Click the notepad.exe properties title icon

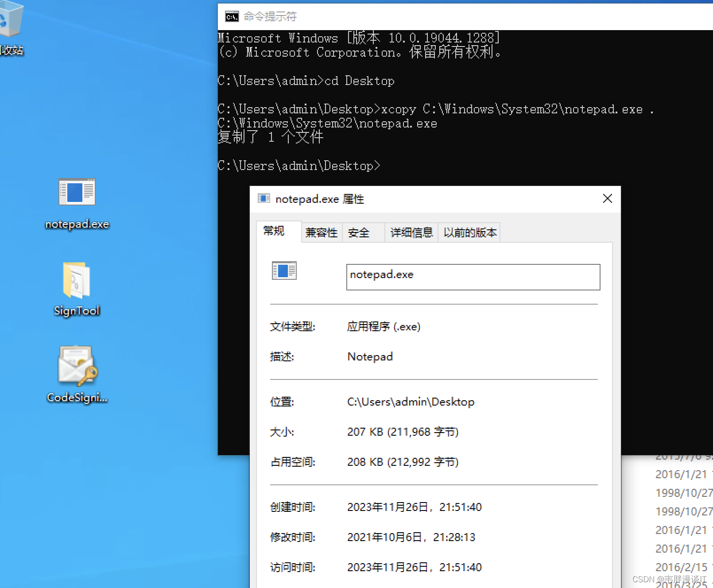[x=264, y=198]
